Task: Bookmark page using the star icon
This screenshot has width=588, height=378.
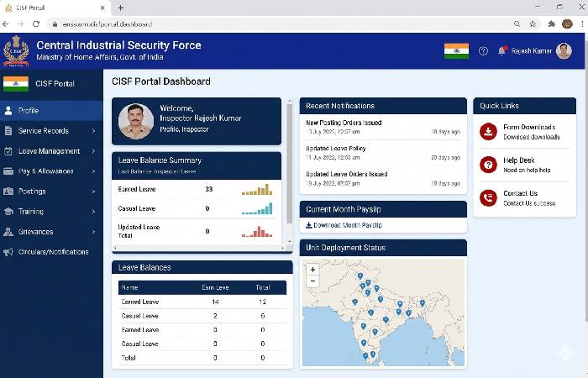Action: pos(533,24)
